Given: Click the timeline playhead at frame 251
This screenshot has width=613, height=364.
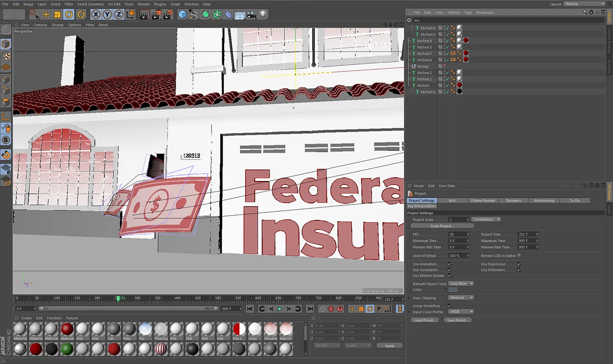Looking at the screenshot, I should pos(118,298).
